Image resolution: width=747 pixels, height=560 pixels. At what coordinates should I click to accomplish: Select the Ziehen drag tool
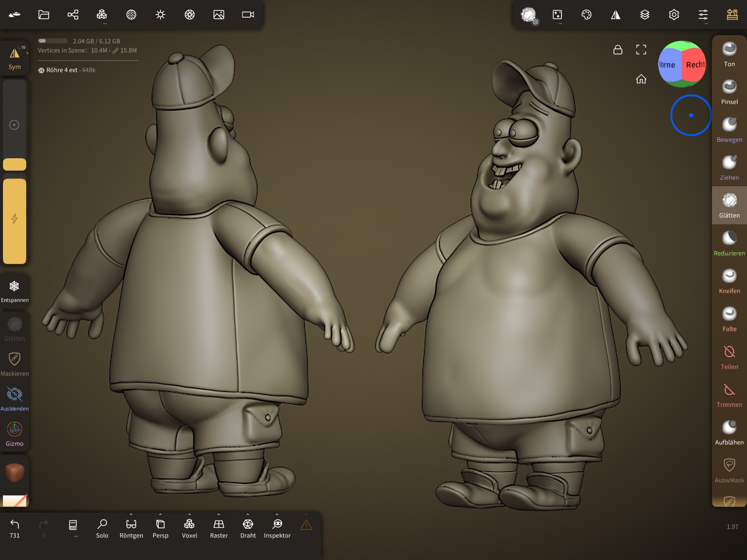729,168
